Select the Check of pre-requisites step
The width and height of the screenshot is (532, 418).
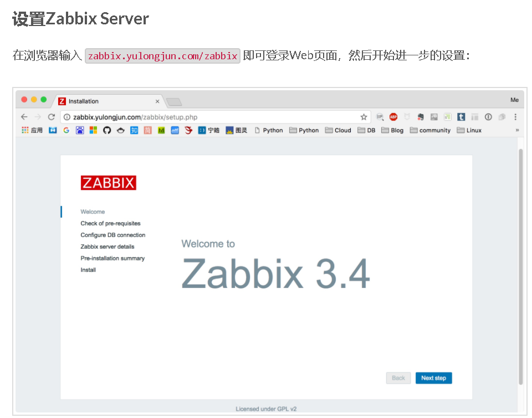111,224
